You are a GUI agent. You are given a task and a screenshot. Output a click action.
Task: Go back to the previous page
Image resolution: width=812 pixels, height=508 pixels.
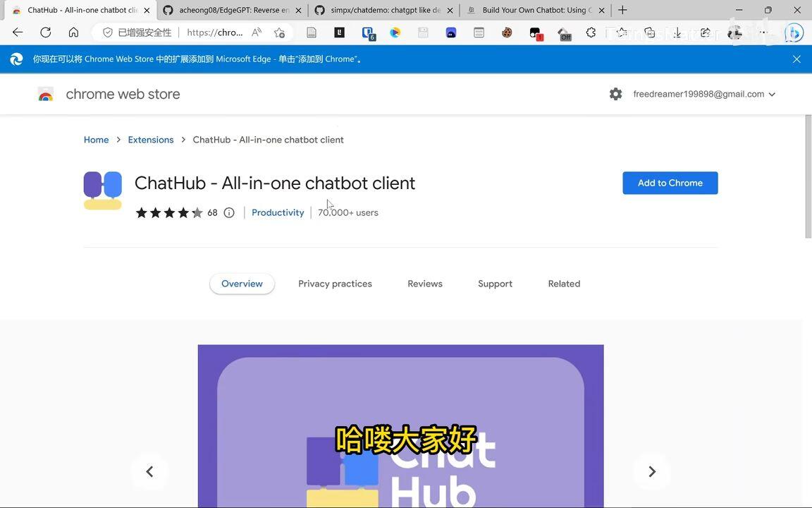point(18,32)
